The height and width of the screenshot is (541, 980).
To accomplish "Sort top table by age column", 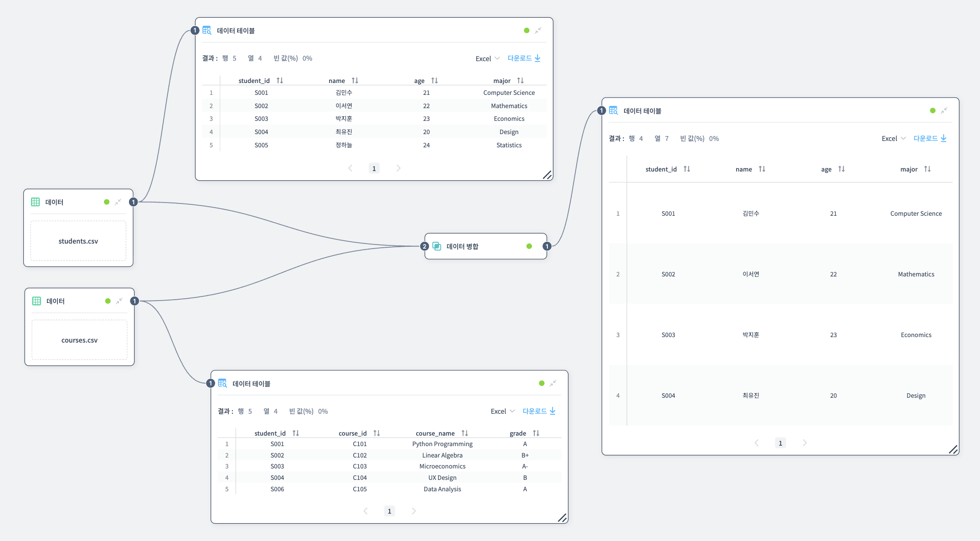I will coord(434,81).
